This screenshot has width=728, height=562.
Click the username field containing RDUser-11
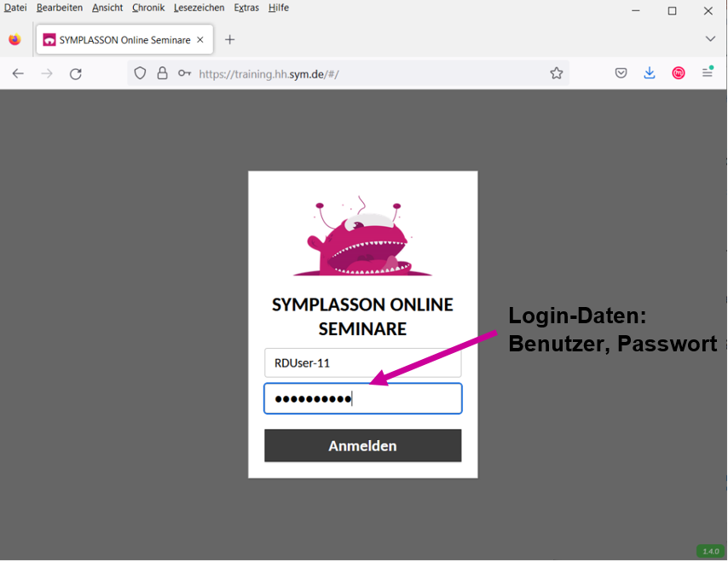click(362, 362)
